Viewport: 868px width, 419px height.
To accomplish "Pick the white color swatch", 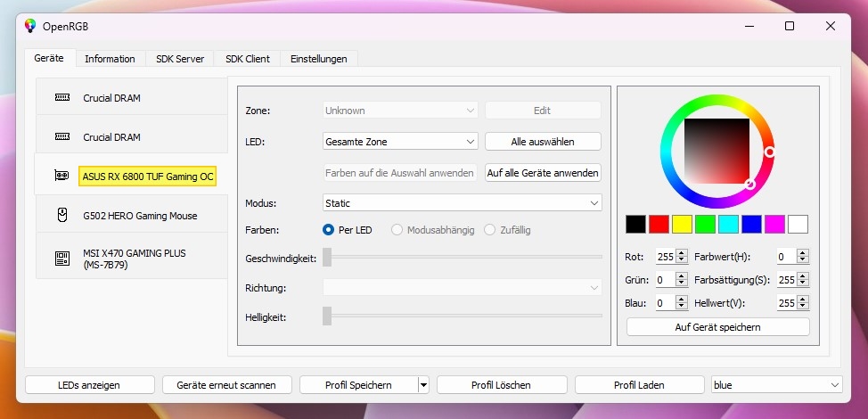I will click(x=798, y=224).
